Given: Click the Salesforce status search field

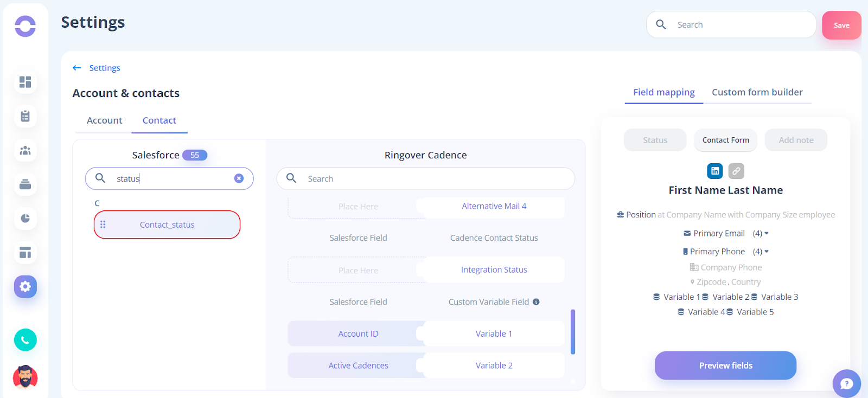Looking at the screenshot, I should (x=169, y=178).
